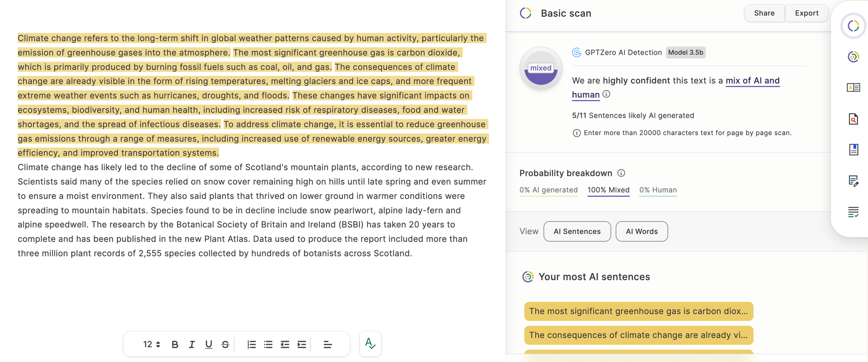Toggle the AI Sentences view
The width and height of the screenshot is (868, 362).
pos(577,232)
